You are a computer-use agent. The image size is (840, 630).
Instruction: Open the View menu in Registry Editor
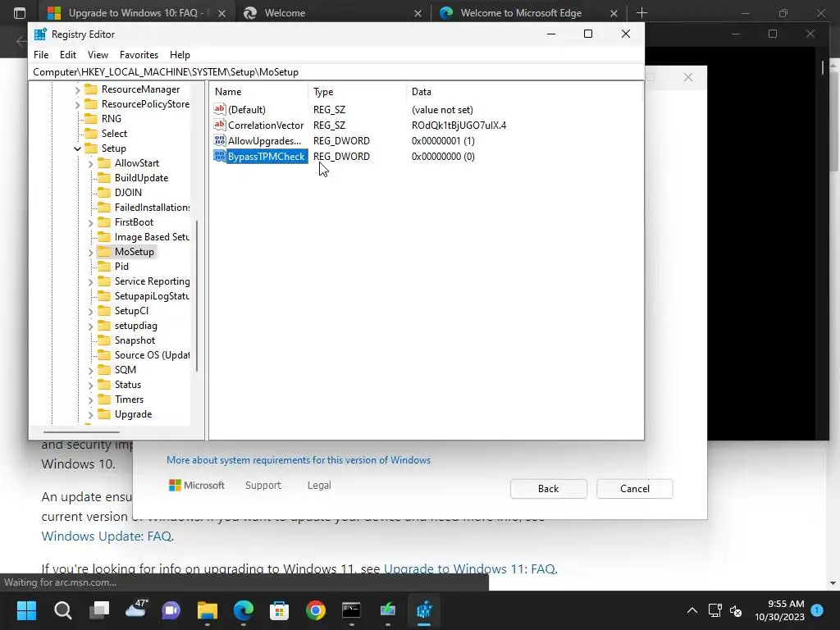click(x=98, y=55)
